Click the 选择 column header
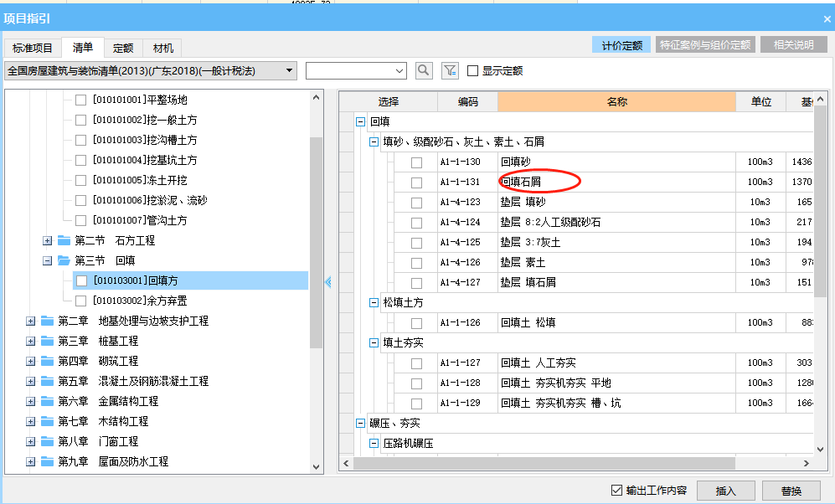The image size is (835, 504). point(389,101)
